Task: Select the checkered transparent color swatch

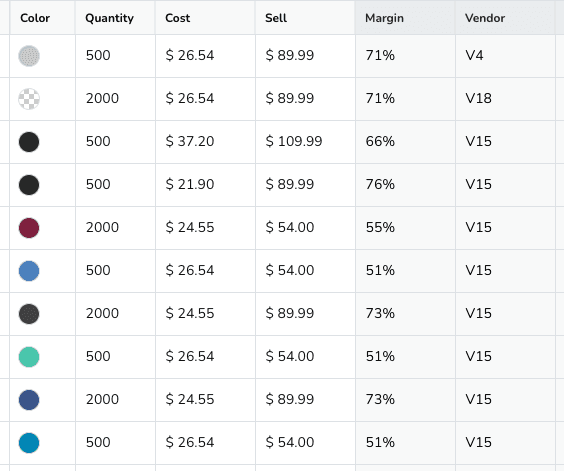Action: (29, 99)
